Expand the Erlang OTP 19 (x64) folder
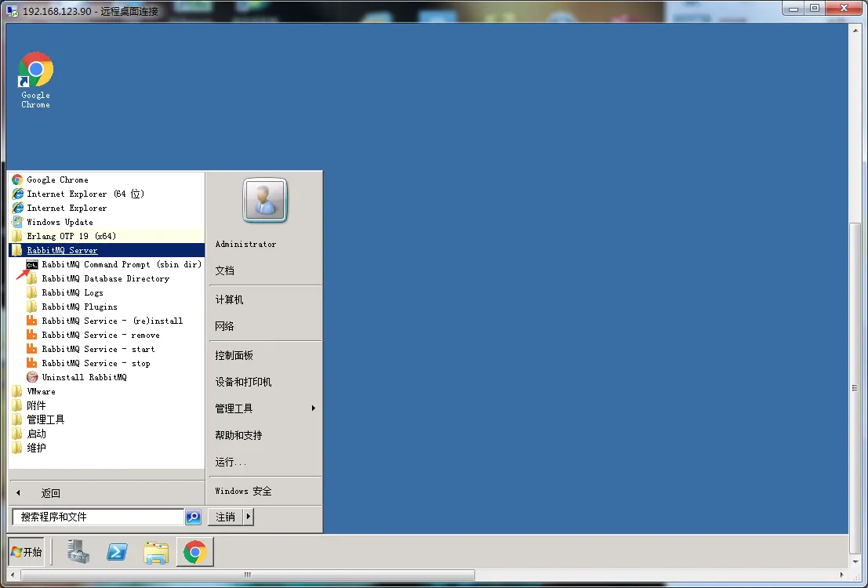868x588 pixels. (107, 236)
